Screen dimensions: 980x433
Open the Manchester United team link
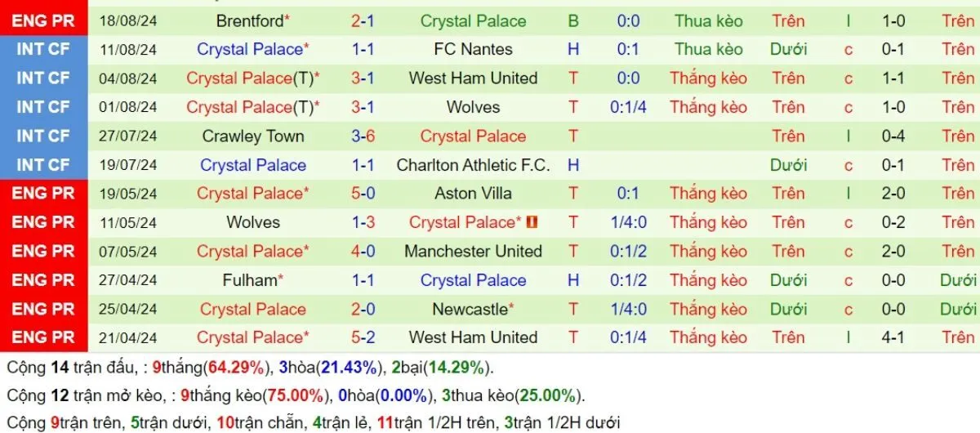pyautogui.click(x=473, y=251)
